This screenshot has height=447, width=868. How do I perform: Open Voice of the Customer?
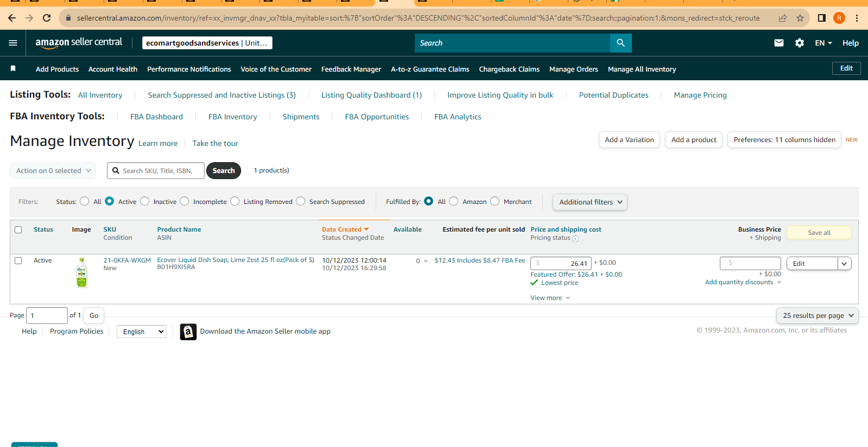pos(276,69)
